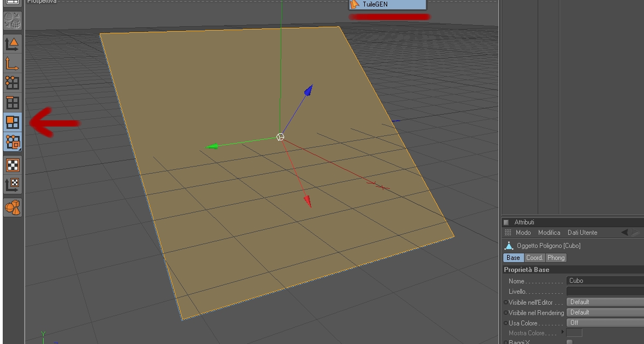This screenshot has width=644, height=344.
Task: Expand the Mostra Colore triangle
Action: (563, 331)
